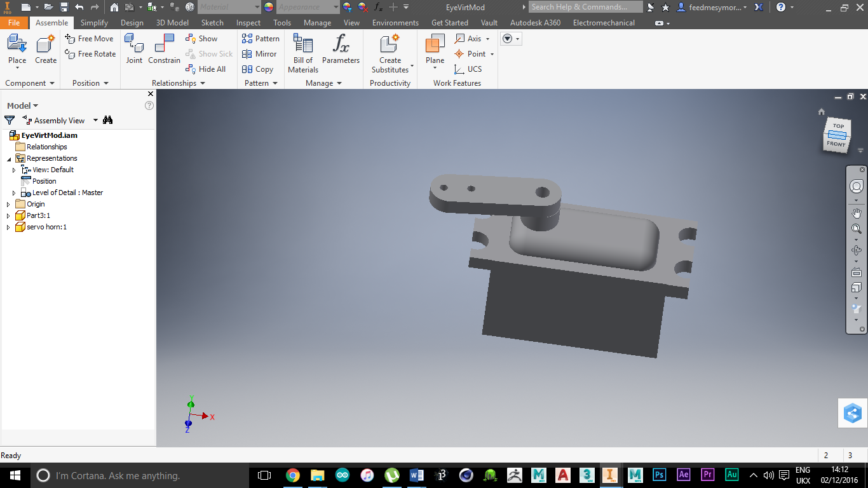The height and width of the screenshot is (488, 868).
Task: Open Google Chrome from the taskbar
Action: click(292, 475)
